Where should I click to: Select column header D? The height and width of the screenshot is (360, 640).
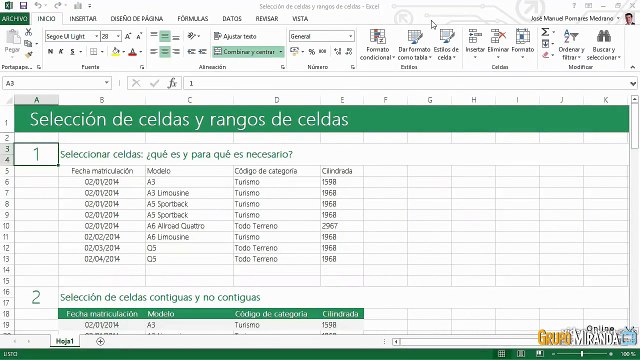277,100
